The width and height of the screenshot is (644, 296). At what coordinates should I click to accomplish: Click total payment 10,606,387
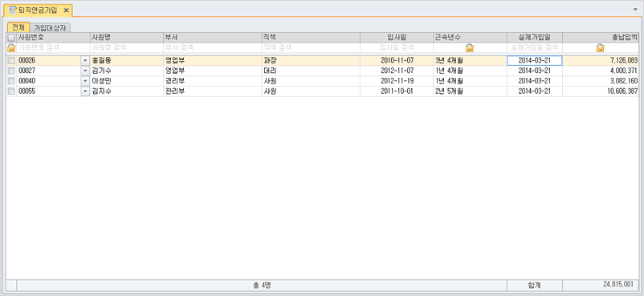(x=622, y=91)
